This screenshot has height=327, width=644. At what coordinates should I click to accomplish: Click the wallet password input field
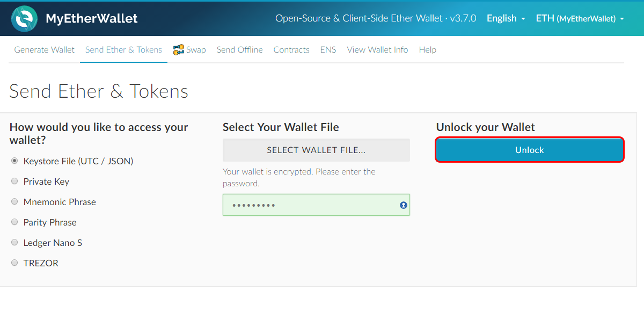(x=316, y=205)
